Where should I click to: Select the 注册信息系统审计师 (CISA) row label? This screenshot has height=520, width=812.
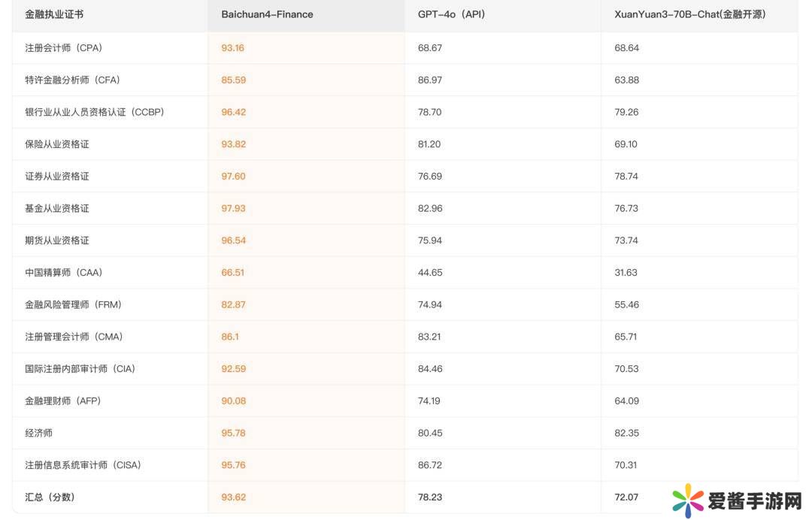[83, 465]
